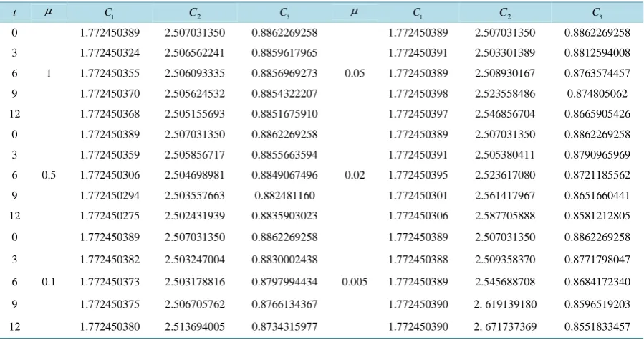Select the C2 value 2.545688708
The image size is (644, 340).
click(x=505, y=282)
